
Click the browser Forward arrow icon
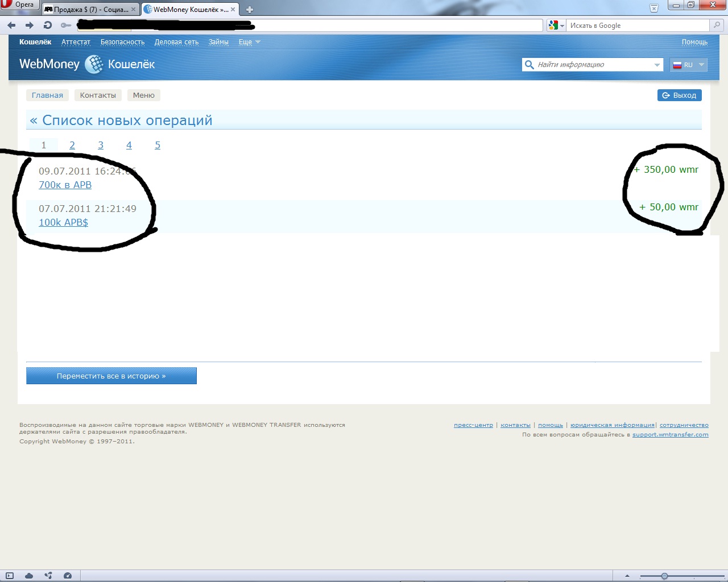(x=30, y=25)
